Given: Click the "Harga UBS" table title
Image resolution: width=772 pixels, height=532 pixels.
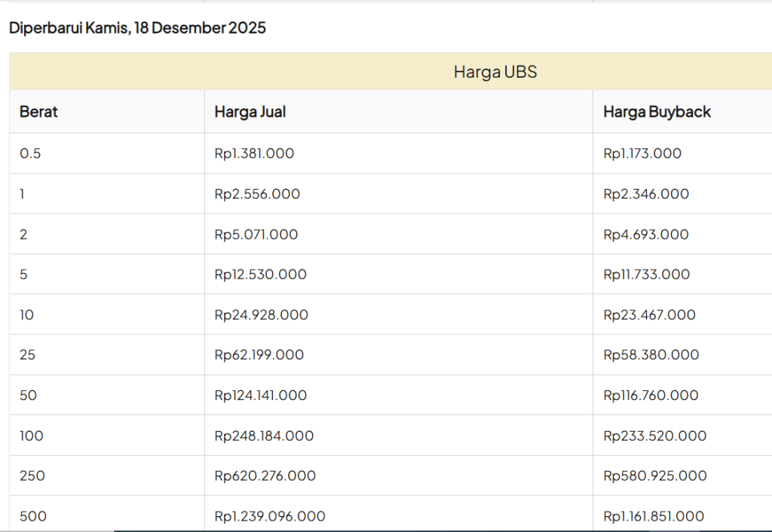Looking at the screenshot, I should pos(495,72).
